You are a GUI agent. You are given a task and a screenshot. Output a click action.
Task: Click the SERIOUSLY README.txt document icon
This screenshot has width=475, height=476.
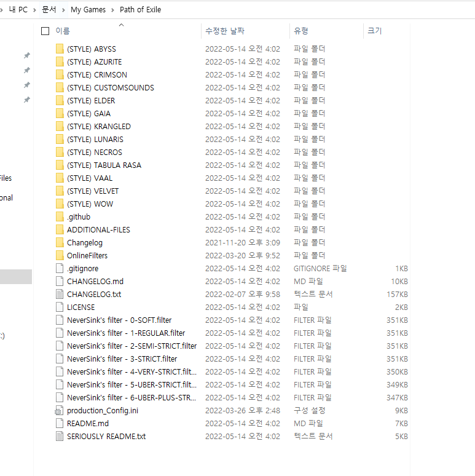(x=60, y=436)
